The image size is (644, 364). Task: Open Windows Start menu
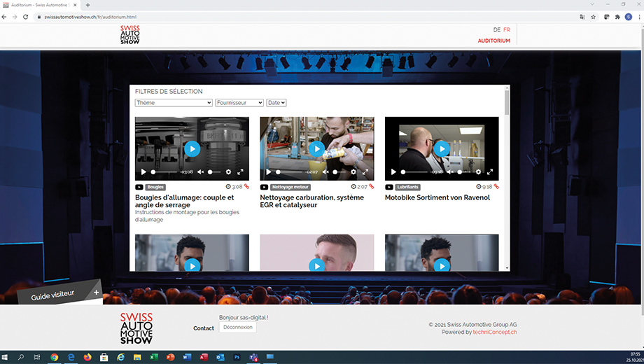tap(4, 357)
